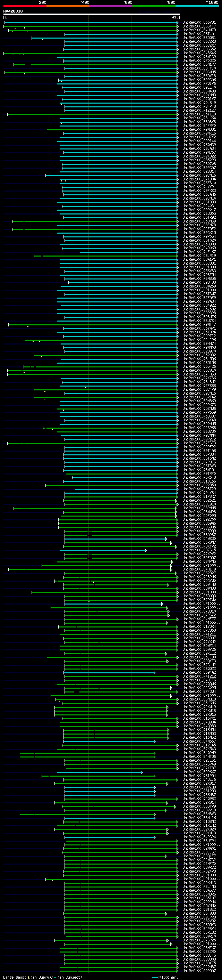This screenshot has width=222, height=980.
Task: Click the Large gaps legend text
Action: tap(15, 977)
